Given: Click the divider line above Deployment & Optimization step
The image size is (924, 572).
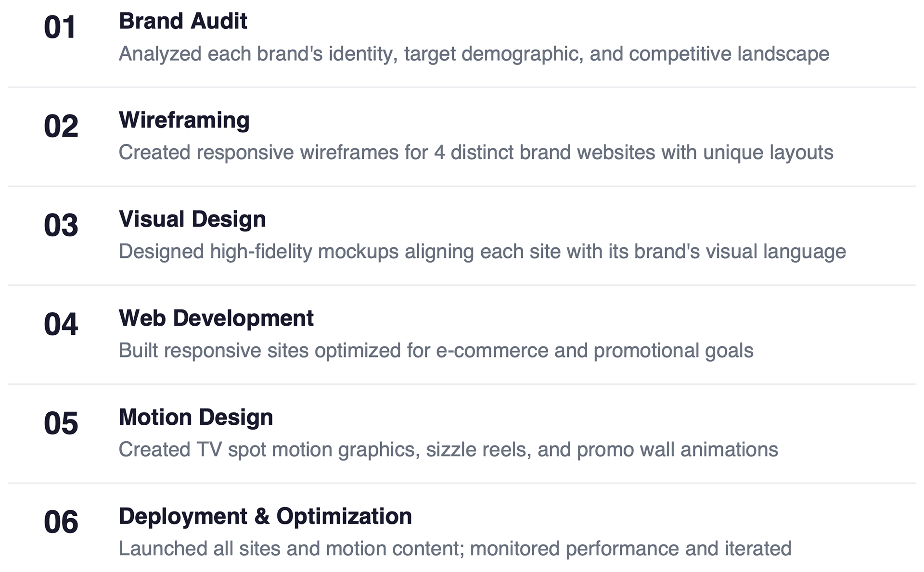Looking at the screenshot, I should pyautogui.click(x=462, y=483).
